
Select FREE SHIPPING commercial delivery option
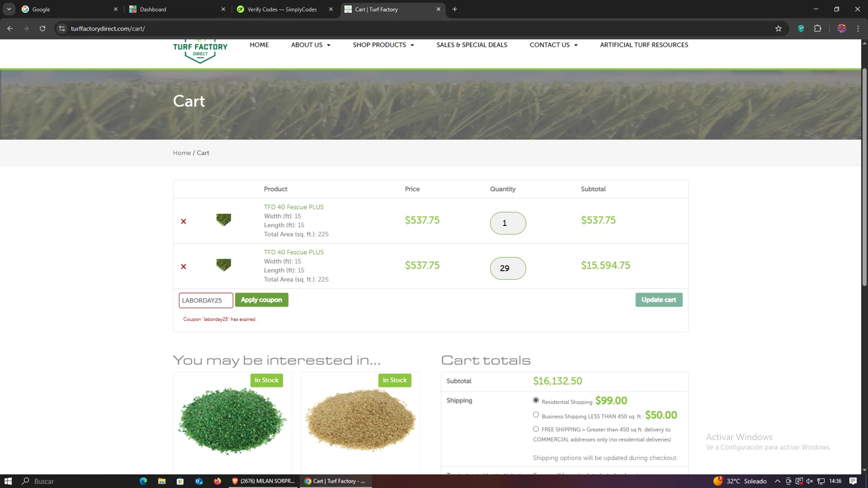coord(536,429)
